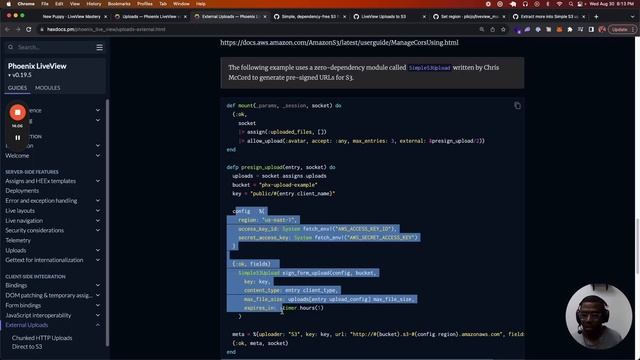Switch to Set region GitHub tab
This screenshot has height=360, width=640.
tap(469, 17)
